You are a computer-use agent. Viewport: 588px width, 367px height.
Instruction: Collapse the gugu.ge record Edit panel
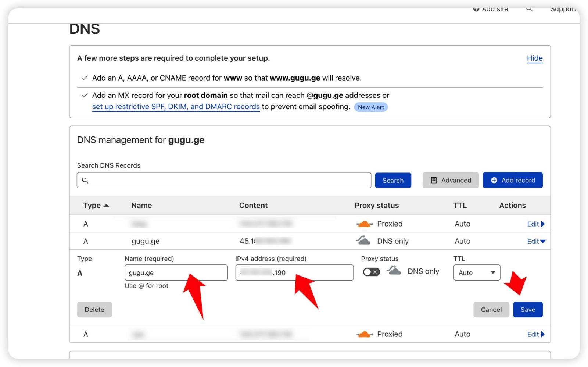coord(536,241)
